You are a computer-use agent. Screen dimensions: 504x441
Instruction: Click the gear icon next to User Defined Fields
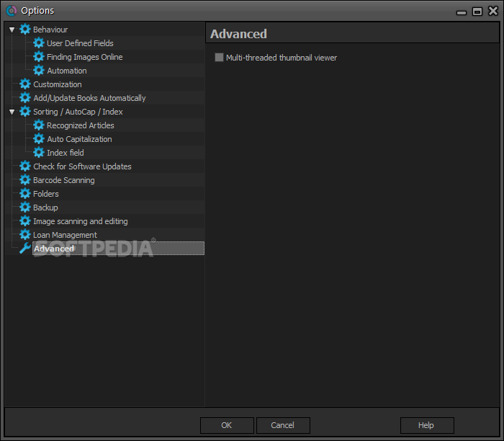(x=39, y=43)
